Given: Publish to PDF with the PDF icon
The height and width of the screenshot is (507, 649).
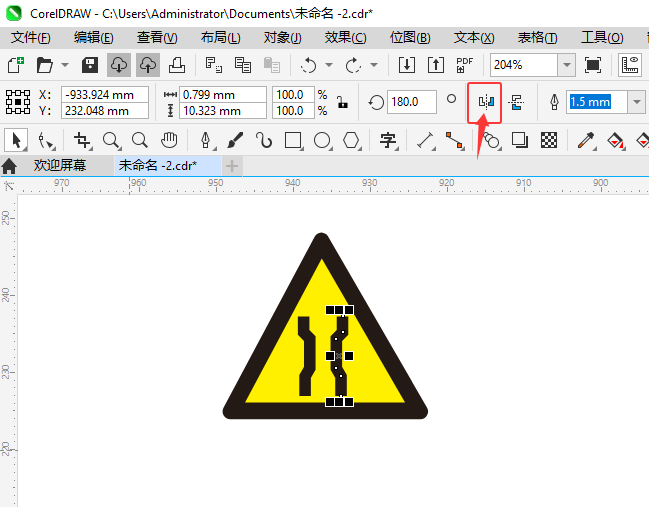Looking at the screenshot, I should click(464, 65).
